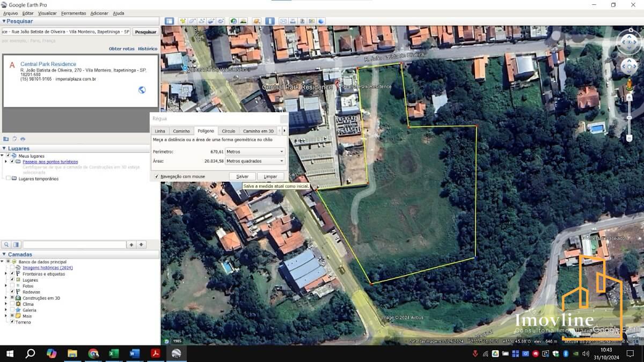Click the blue globe icon in search result card

tap(142, 90)
